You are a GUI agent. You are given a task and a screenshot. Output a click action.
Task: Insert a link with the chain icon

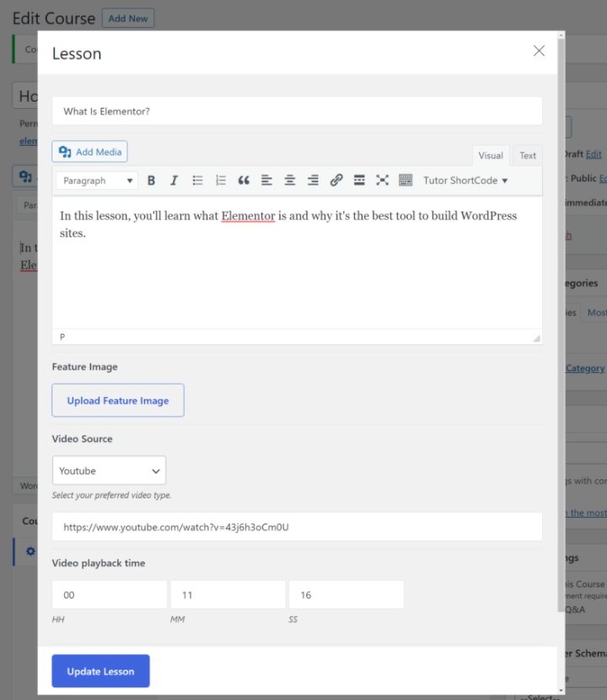click(x=336, y=180)
